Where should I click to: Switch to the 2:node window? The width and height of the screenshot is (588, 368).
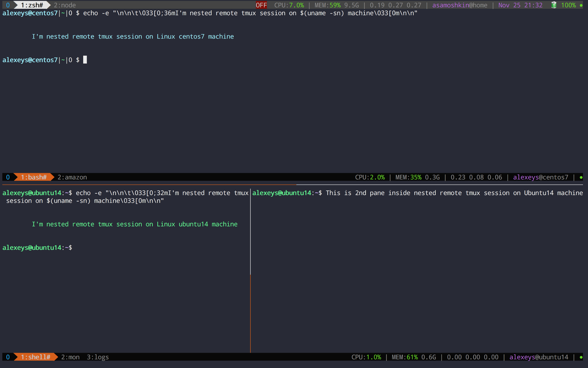65,5
